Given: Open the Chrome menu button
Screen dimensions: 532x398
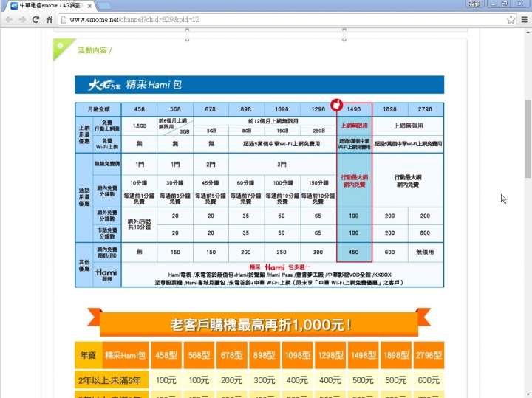Looking at the screenshot, I should (x=524, y=20).
